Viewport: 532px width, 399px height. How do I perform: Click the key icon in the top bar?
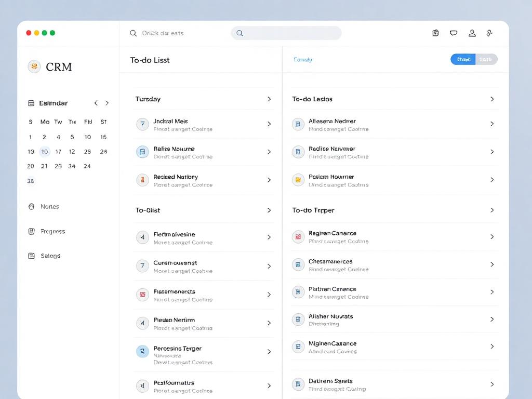tap(489, 33)
